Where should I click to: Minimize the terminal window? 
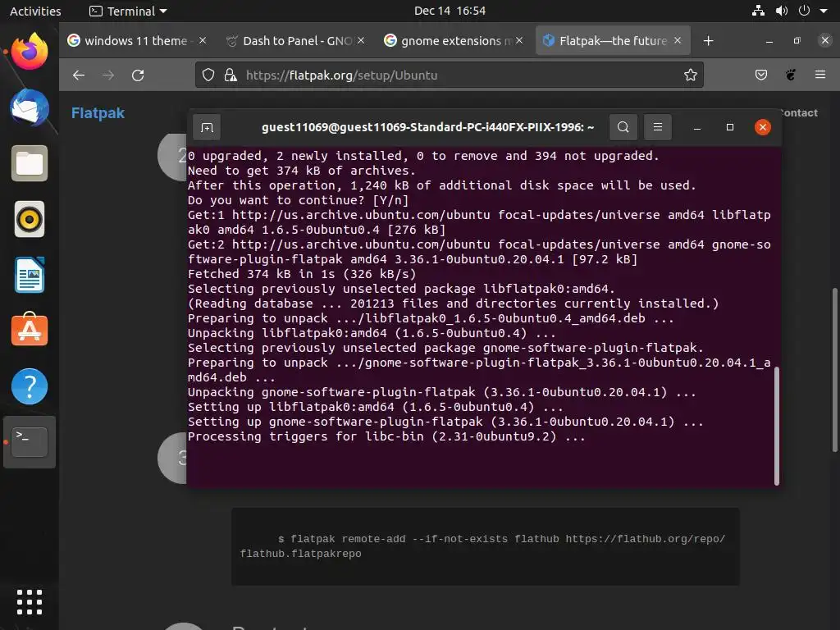pyautogui.click(x=697, y=127)
